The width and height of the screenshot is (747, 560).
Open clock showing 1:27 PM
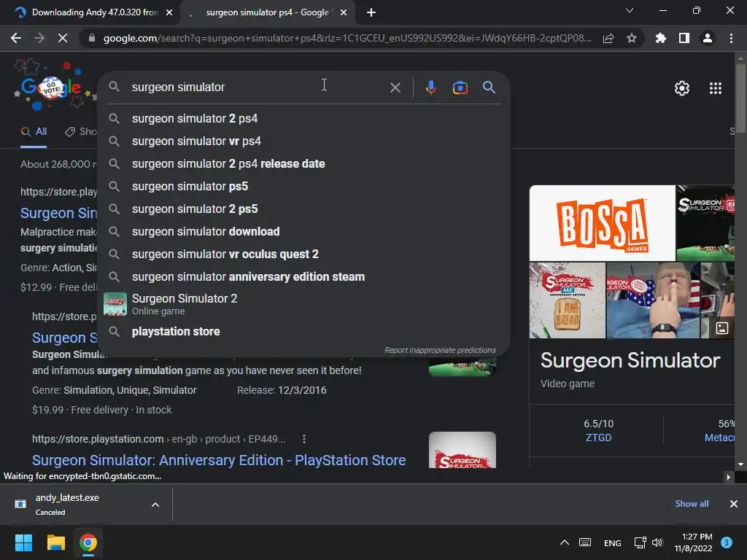(x=693, y=542)
